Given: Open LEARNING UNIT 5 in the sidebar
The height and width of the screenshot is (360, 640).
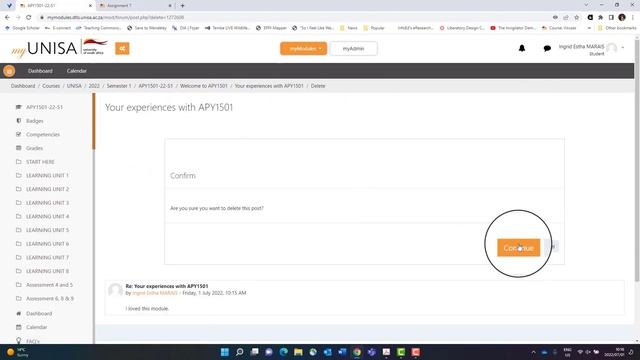Looking at the screenshot, I should click(x=47, y=230).
